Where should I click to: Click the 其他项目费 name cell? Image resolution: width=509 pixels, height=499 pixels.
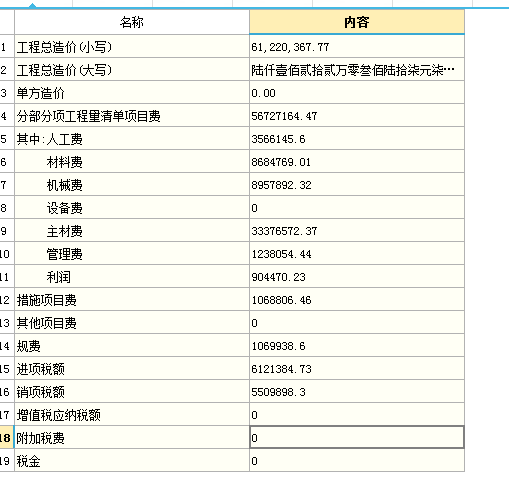132,323
